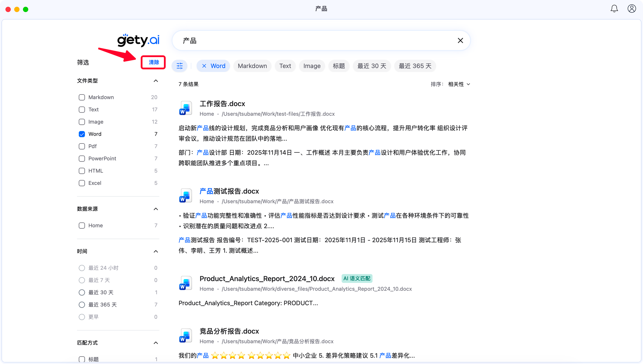Select the Markdown filter chip
This screenshot has width=643, height=364.
click(x=252, y=66)
